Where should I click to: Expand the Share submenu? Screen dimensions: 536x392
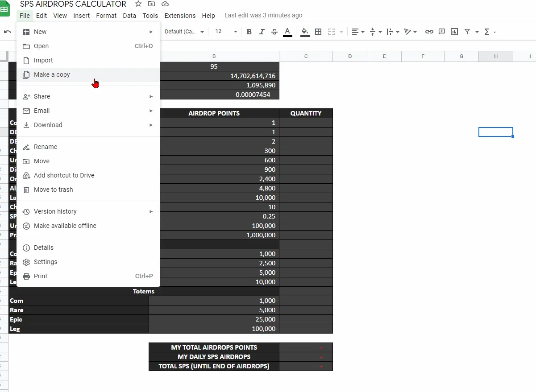click(x=88, y=96)
